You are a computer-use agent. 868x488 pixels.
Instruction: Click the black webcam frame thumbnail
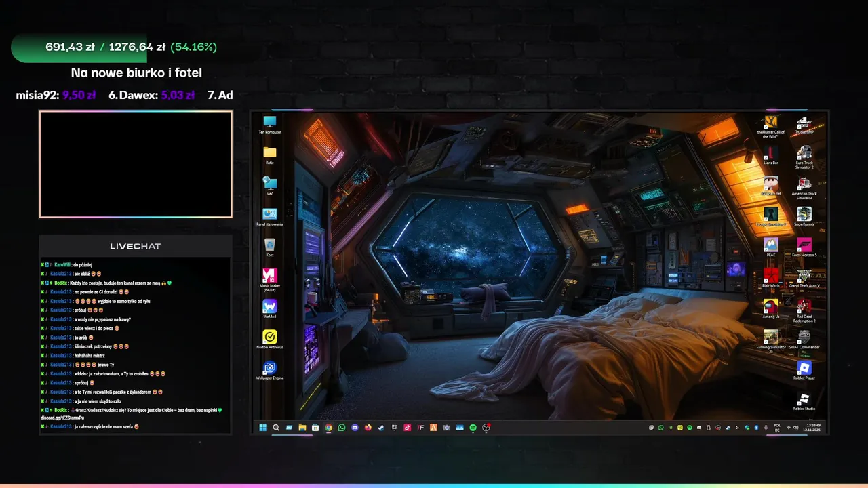tap(136, 164)
